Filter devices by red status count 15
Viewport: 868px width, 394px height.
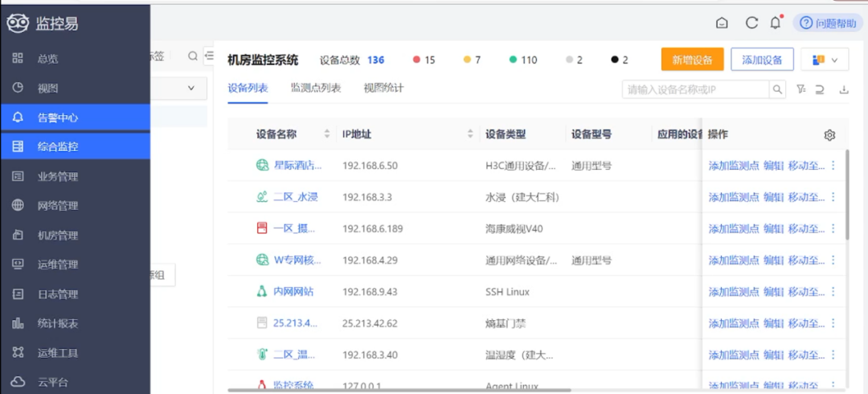point(424,60)
